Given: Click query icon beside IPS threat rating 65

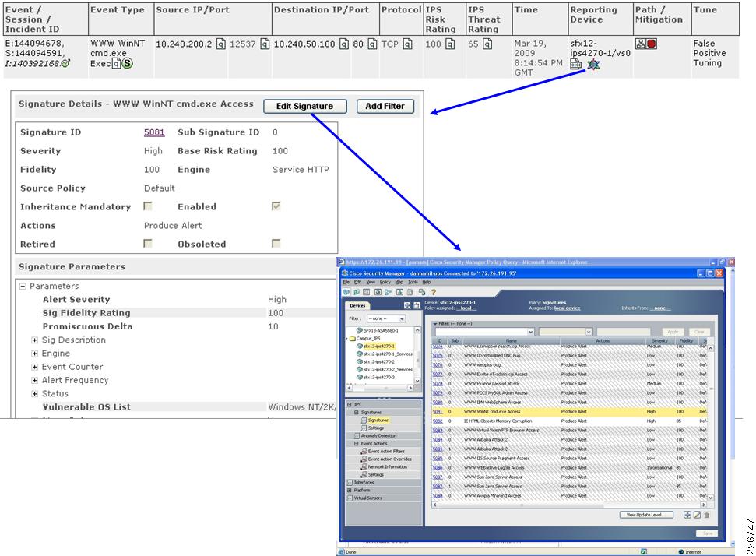Looking at the screenshot, I should tap(487, 44).
